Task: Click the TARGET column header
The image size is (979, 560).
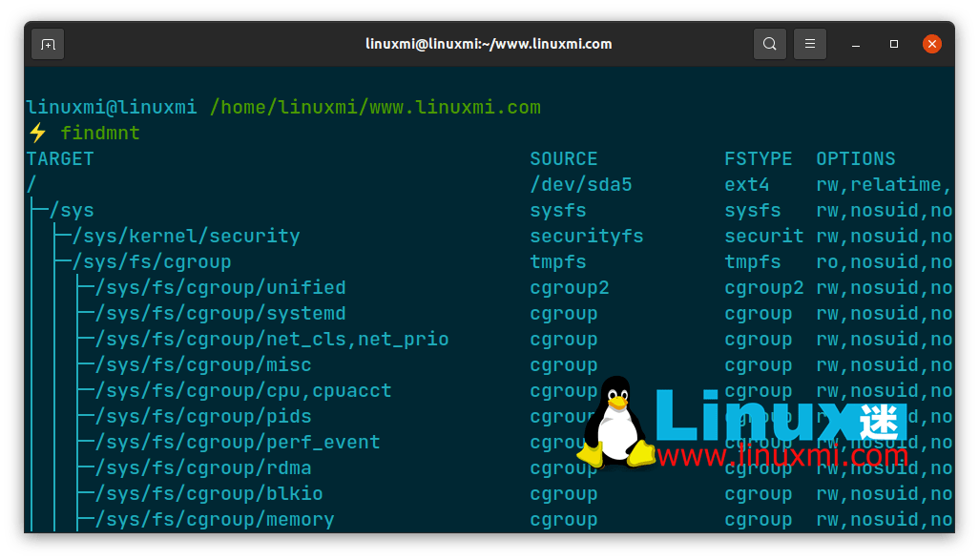Action: pyautogui.click(x=60, y=158)
